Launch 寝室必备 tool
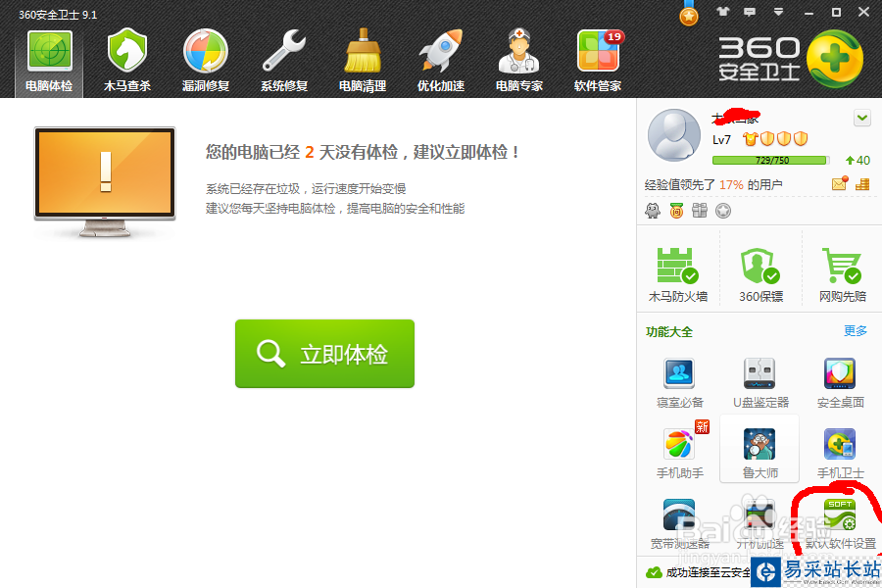The height and width of the screenshot is (588, 882). [x=679, y=383]
